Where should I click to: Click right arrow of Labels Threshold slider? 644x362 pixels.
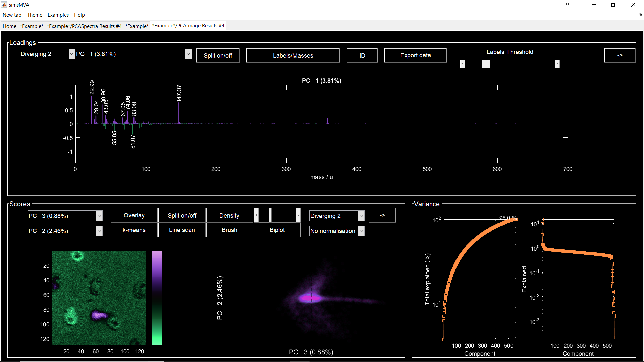point(557,64)
